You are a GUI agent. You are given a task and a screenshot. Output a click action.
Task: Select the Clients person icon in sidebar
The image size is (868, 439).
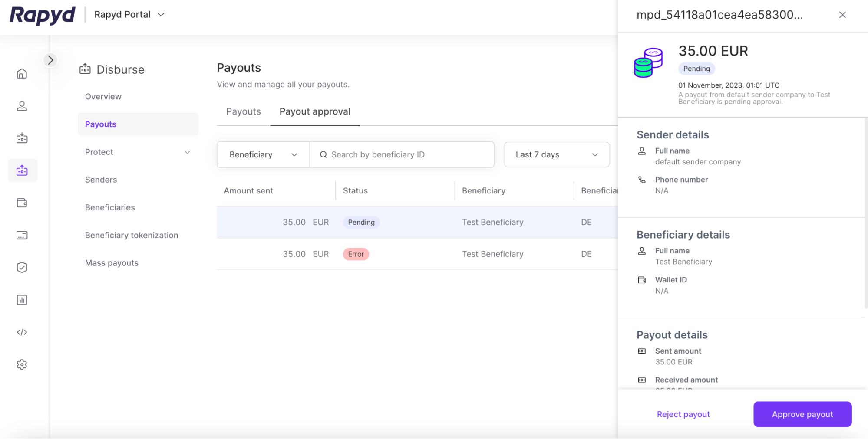[x=22, y=106]
